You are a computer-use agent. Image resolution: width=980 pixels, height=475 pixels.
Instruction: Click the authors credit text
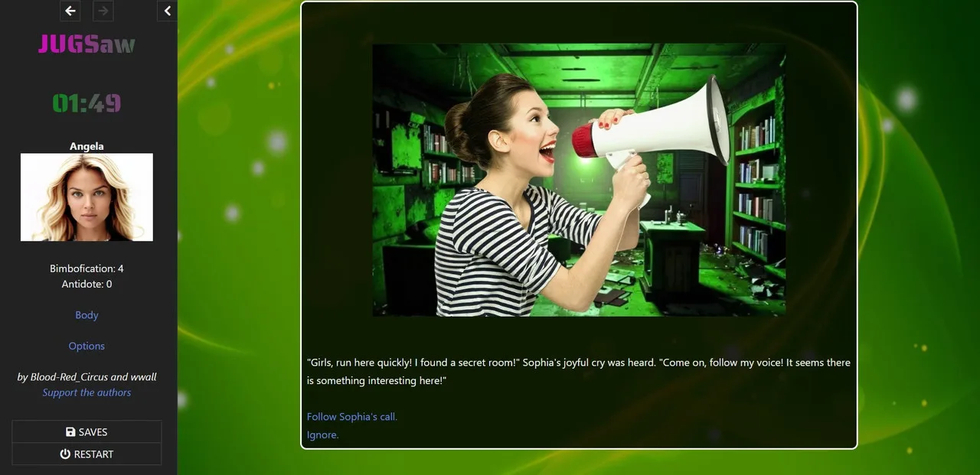click(87, 377)
